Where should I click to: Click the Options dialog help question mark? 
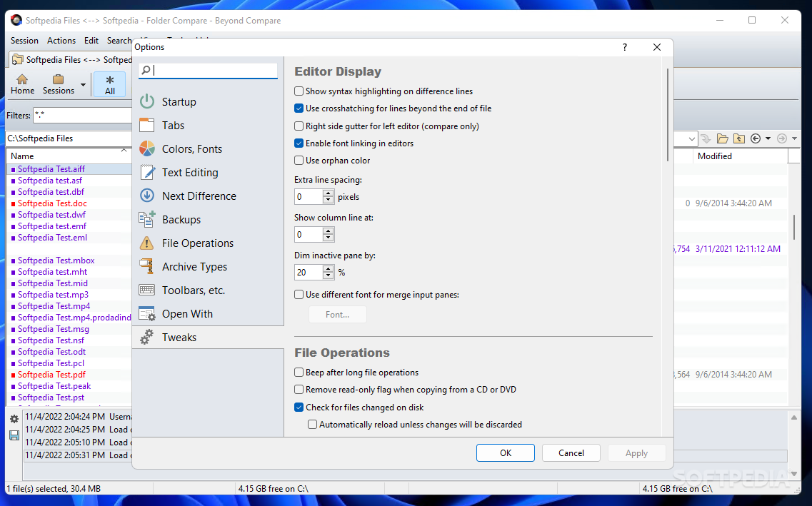pos(625,47)
